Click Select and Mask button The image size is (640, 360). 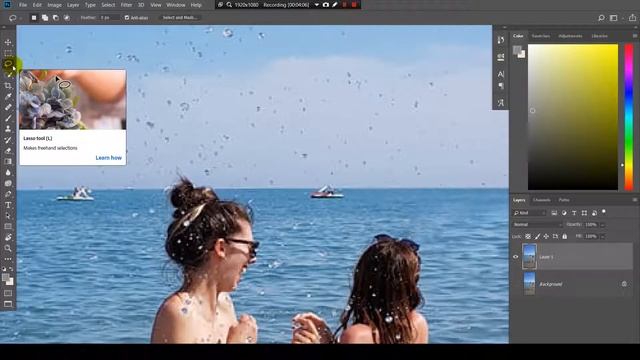[x=180, y=18]
